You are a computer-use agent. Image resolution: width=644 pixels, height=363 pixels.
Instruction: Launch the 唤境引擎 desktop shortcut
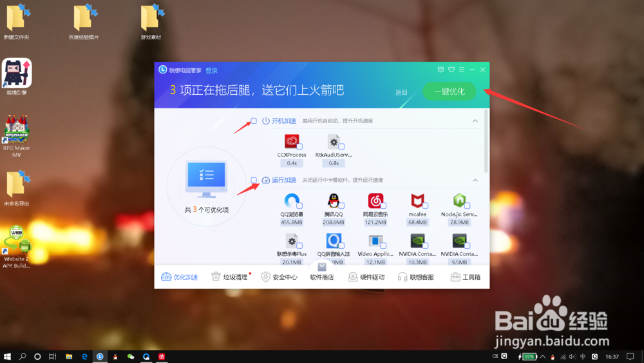(x=17, y=77)
